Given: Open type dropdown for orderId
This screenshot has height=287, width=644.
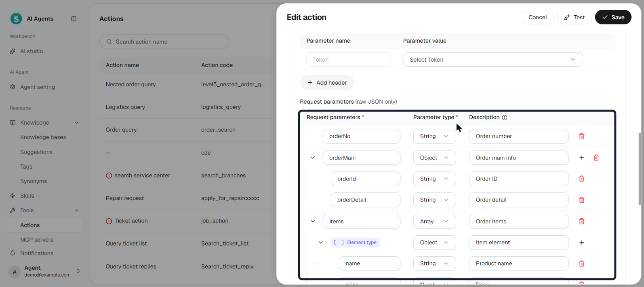Looking at the screenshot, I should [435, 179].
